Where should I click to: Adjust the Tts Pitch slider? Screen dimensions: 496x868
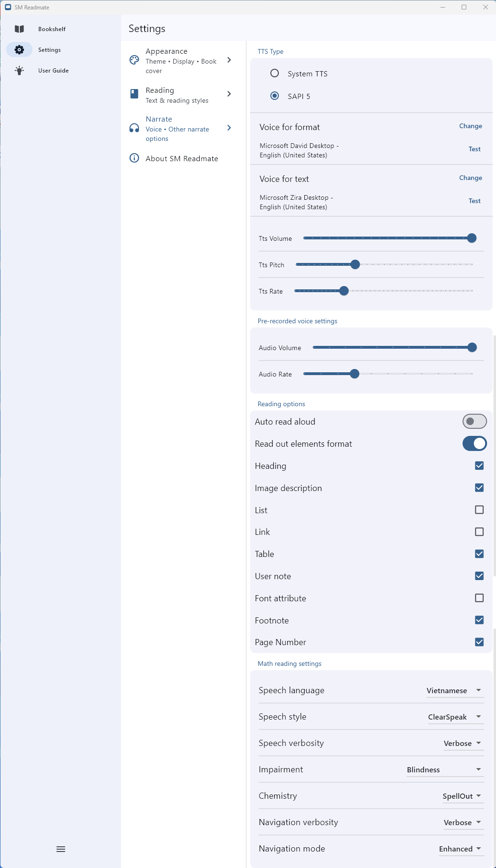(355, 264)
